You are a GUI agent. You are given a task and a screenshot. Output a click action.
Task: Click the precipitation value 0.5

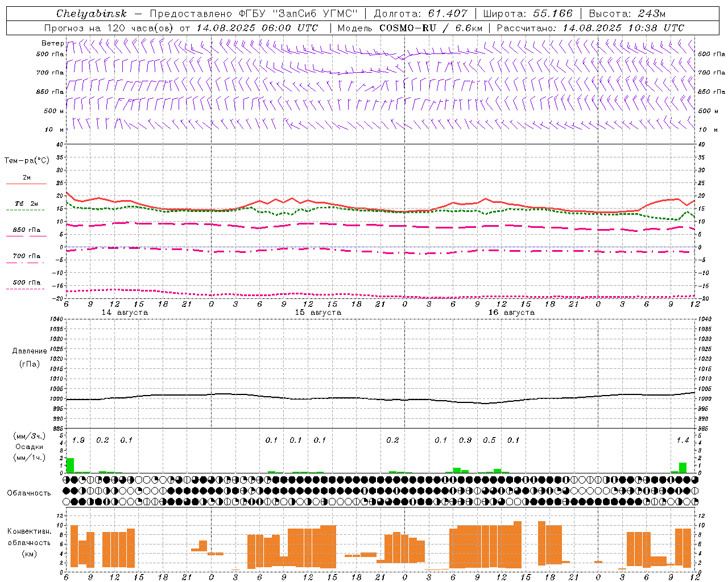coord(489,440)
